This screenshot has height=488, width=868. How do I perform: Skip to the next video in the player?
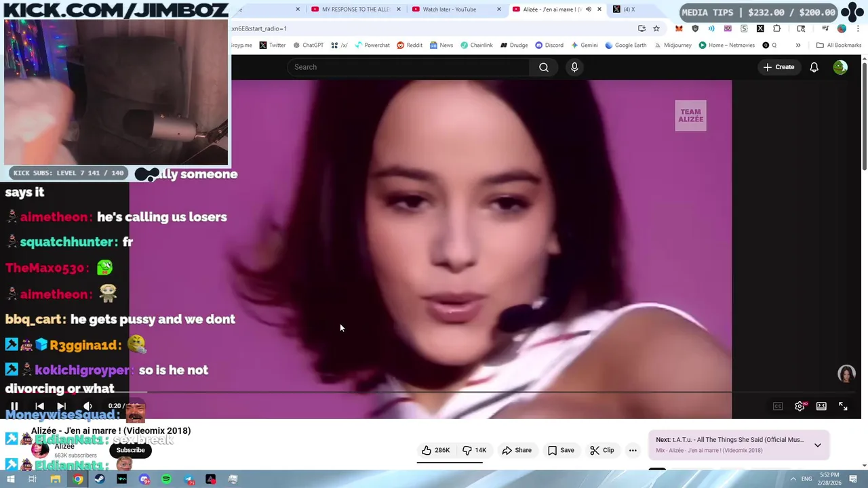(x=62, y=406)
